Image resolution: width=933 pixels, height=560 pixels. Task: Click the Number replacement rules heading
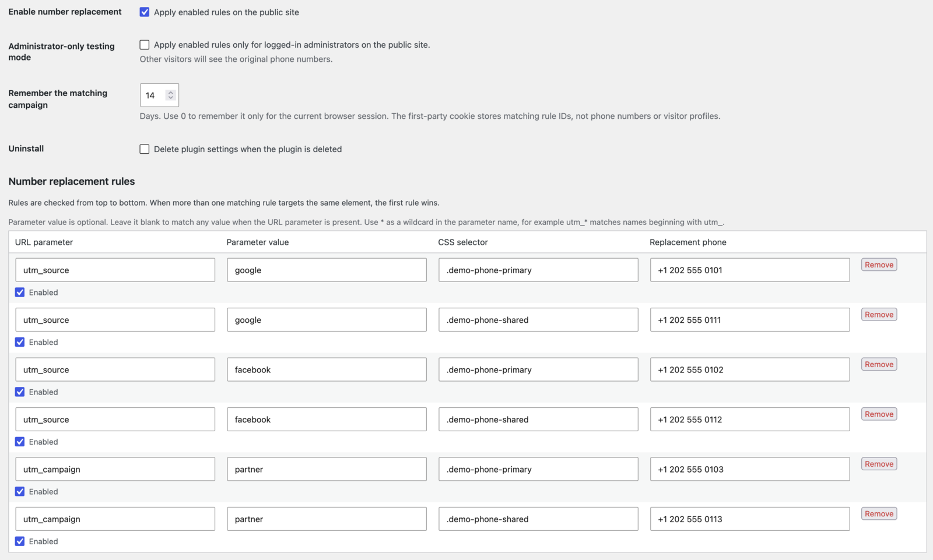(x=72, y=182)
